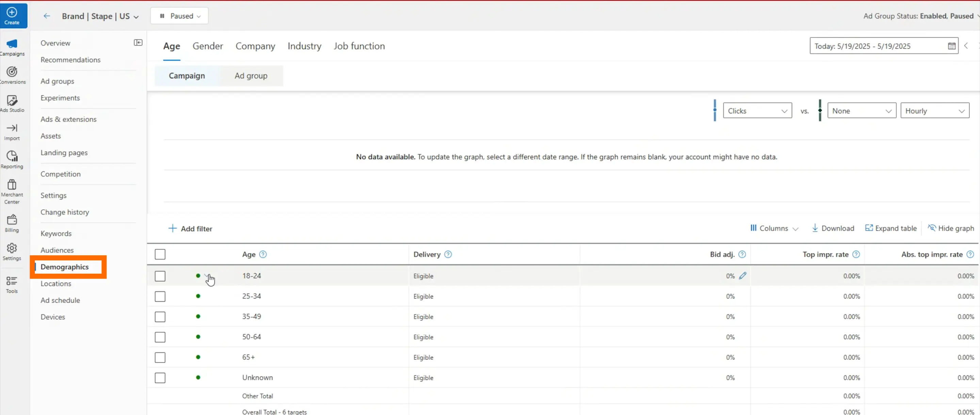Switch to the Company tab
Image resolution: width=980 pixels, height=415 pixels.
coord(255,46)
